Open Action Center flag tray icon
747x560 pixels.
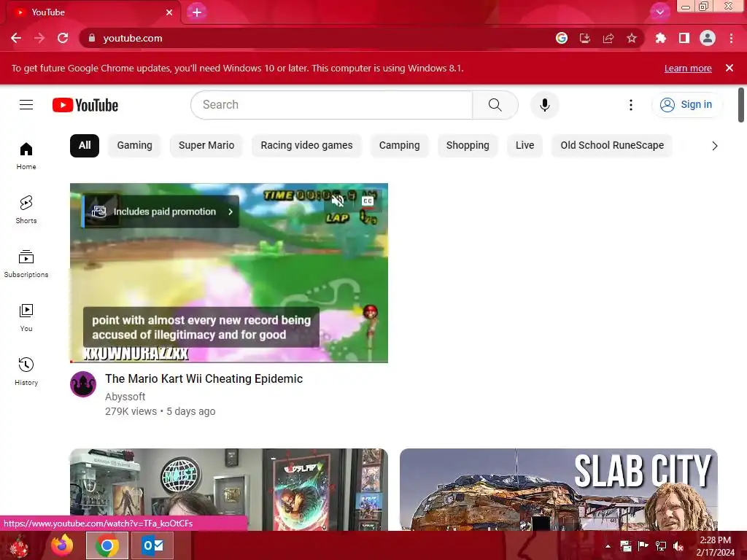click(x=643, y=545)
